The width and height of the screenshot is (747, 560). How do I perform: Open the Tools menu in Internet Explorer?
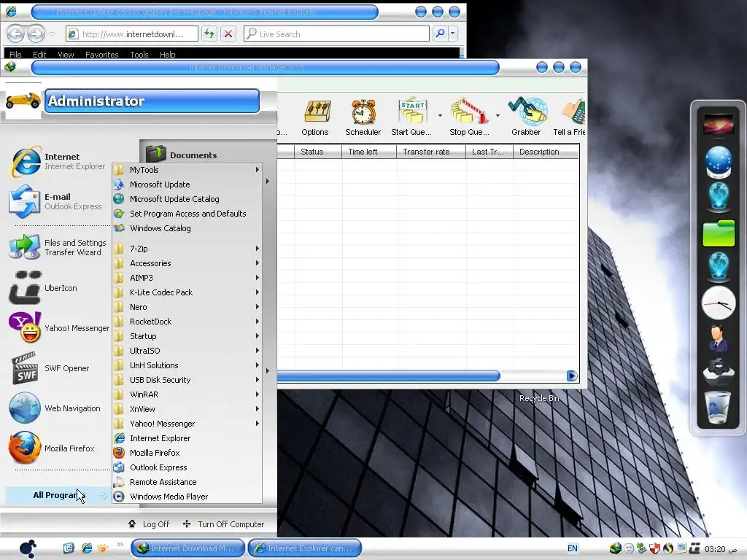[139, 54]
